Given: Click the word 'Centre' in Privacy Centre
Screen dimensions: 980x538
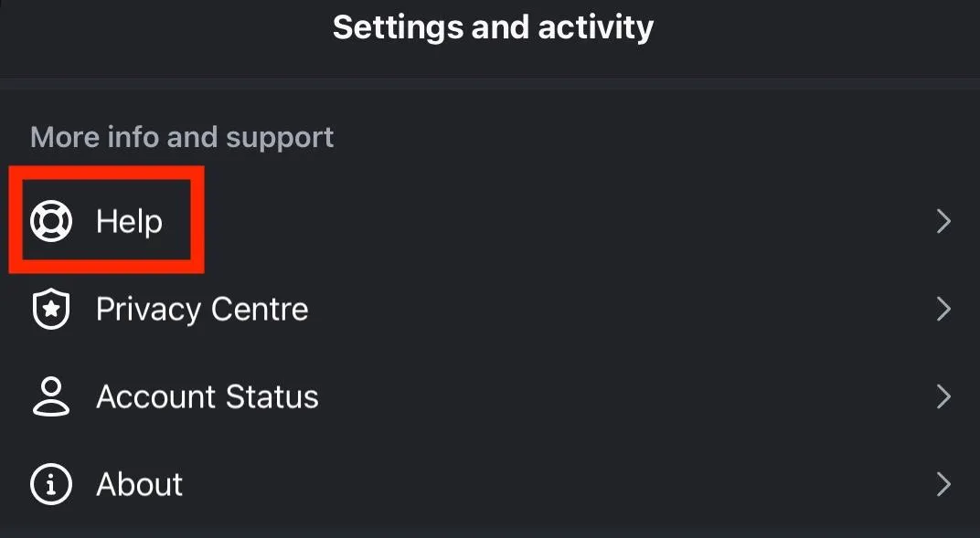Looking at the screenshot, I should [x=260, y=310].
